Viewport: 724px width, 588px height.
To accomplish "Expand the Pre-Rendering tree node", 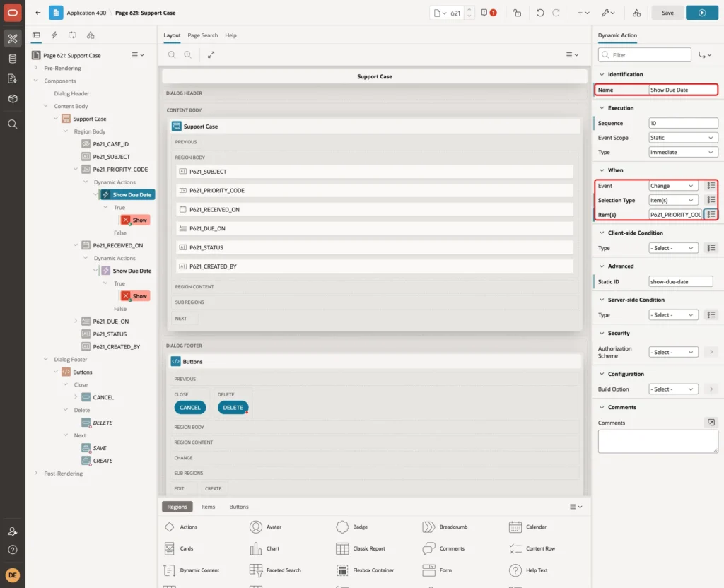I will point(35,68).
